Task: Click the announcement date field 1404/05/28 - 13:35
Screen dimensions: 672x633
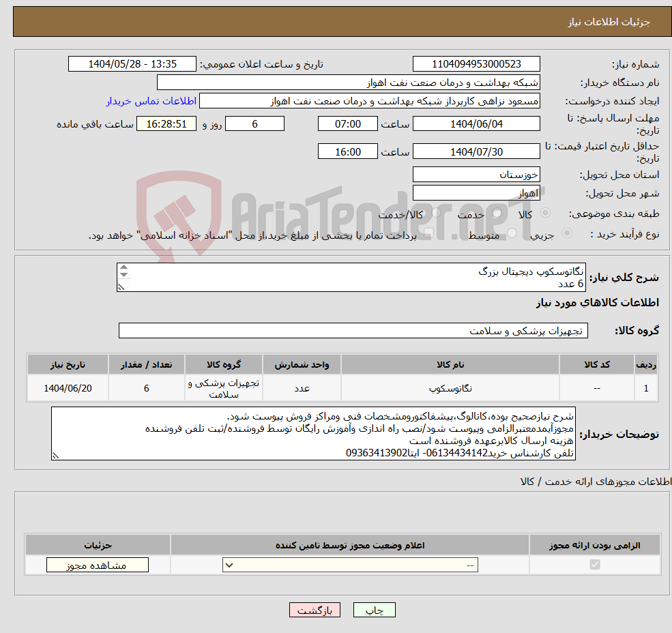Action: (x=132, y=64)
